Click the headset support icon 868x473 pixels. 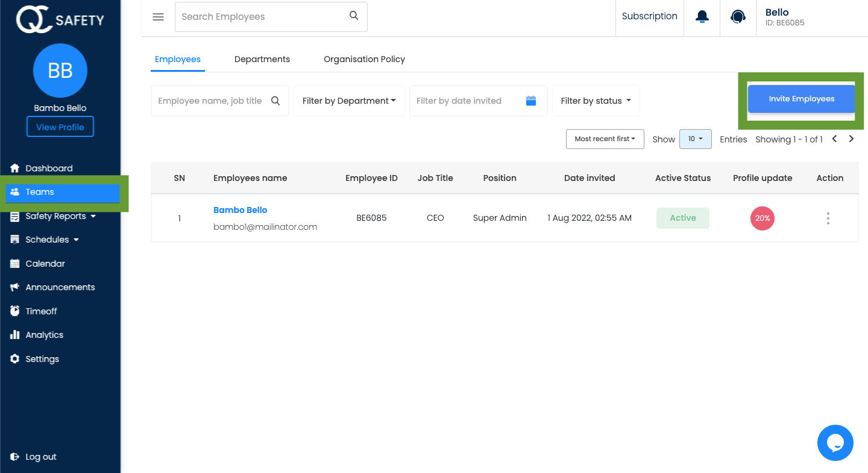738,16
